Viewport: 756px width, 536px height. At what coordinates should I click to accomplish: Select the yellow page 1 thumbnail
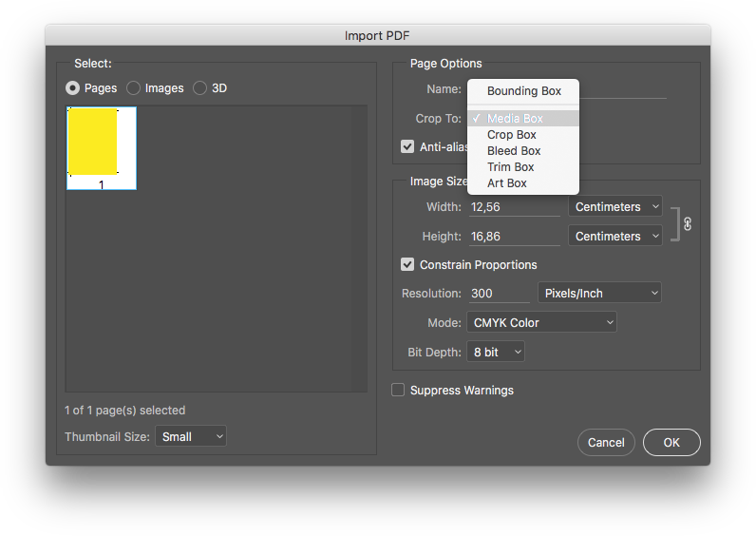pyautogui.click(x=102, y=148)
